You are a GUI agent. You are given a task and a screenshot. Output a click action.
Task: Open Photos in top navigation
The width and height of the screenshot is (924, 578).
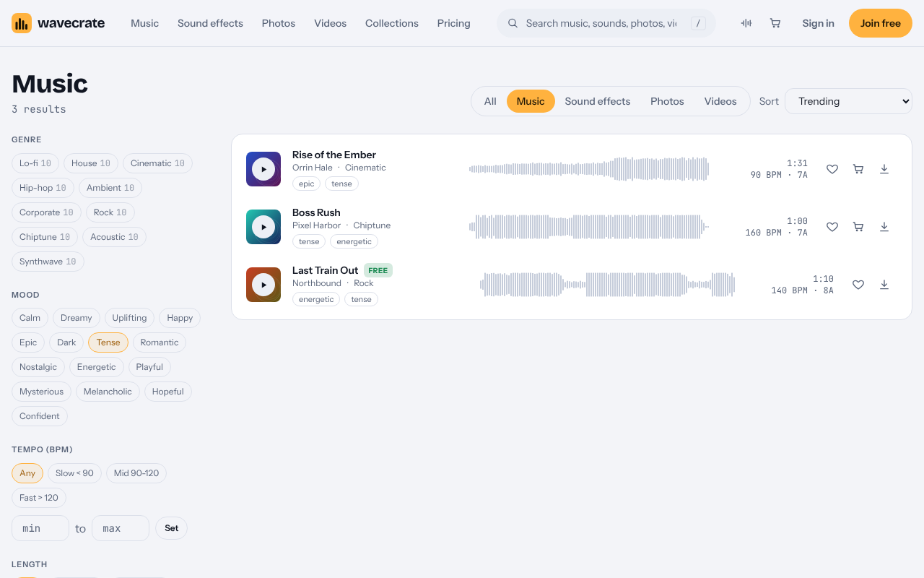click(x=279, y=23)
